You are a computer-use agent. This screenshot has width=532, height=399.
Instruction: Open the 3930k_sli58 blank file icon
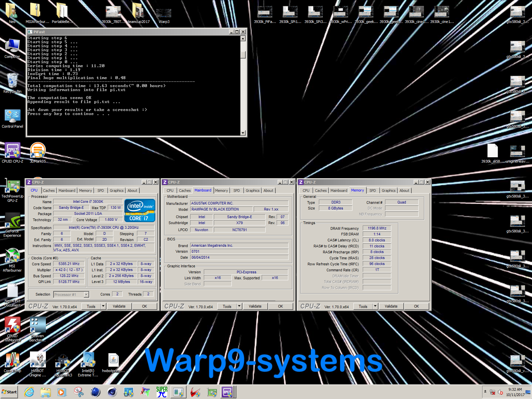pos(492,153)
